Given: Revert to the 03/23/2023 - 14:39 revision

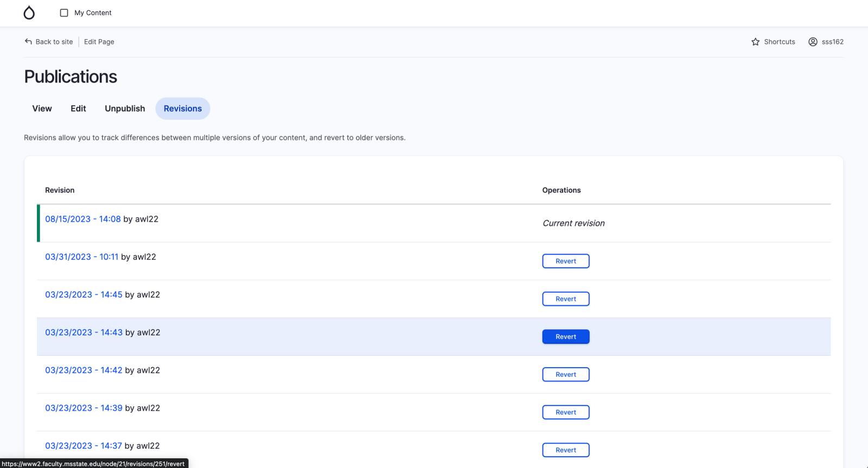Looking at the screenshot, I should pyautogui.click(x=565, y=412).
